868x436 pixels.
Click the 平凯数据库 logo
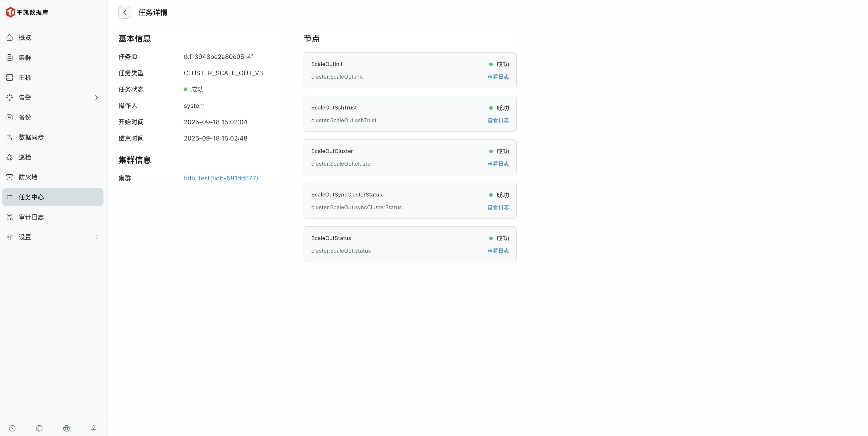click(27, 12)
